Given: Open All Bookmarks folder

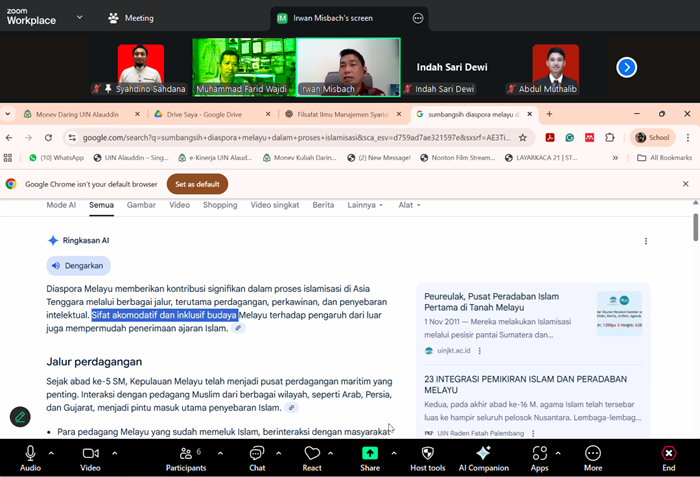Looking at the screenshot, I should [665, 158].
